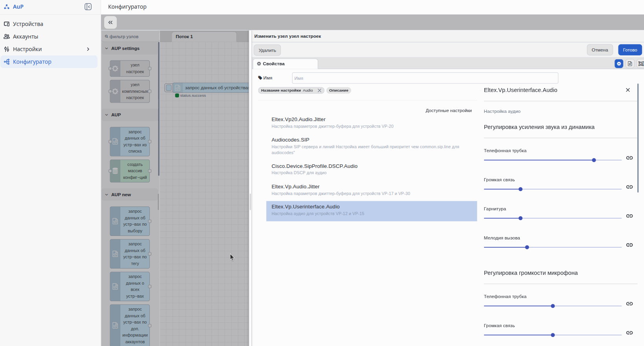Click the node palette scrollbar
The height and width of the screenshot is (346, 644).
pyautogui.click(x=158, y=109)
